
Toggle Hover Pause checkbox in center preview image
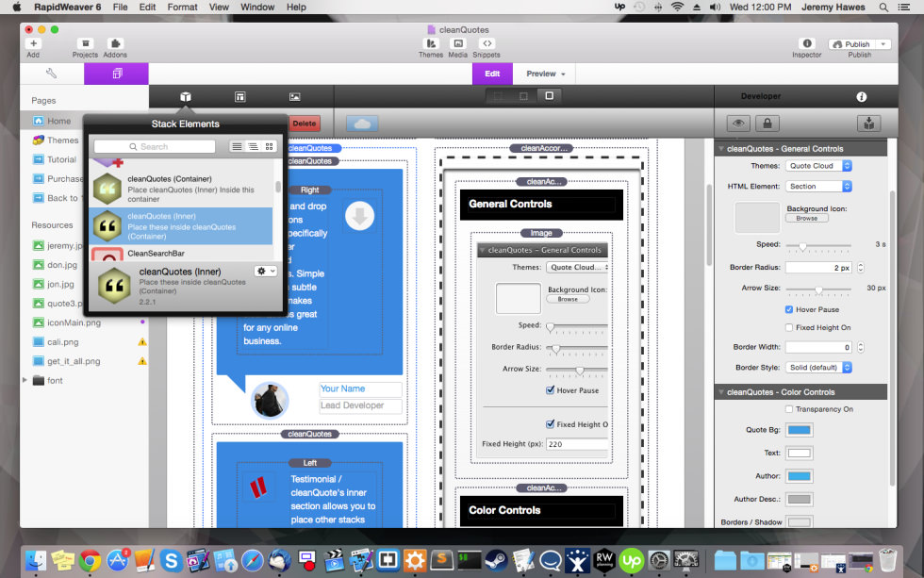[x=551, y=390]
